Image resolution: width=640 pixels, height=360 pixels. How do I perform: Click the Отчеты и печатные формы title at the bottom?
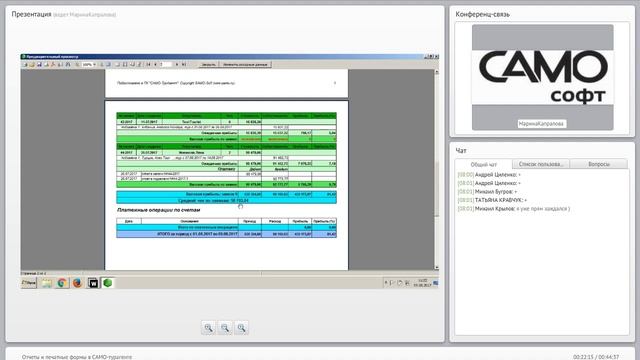tap(77, 357)
